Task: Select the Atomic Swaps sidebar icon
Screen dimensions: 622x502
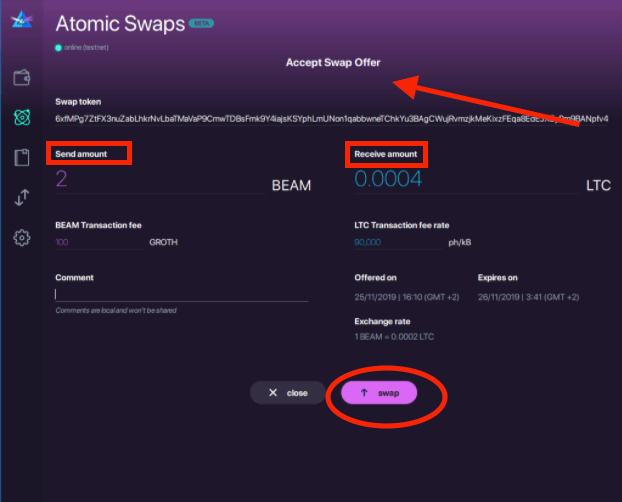Action: pos(20,118)
